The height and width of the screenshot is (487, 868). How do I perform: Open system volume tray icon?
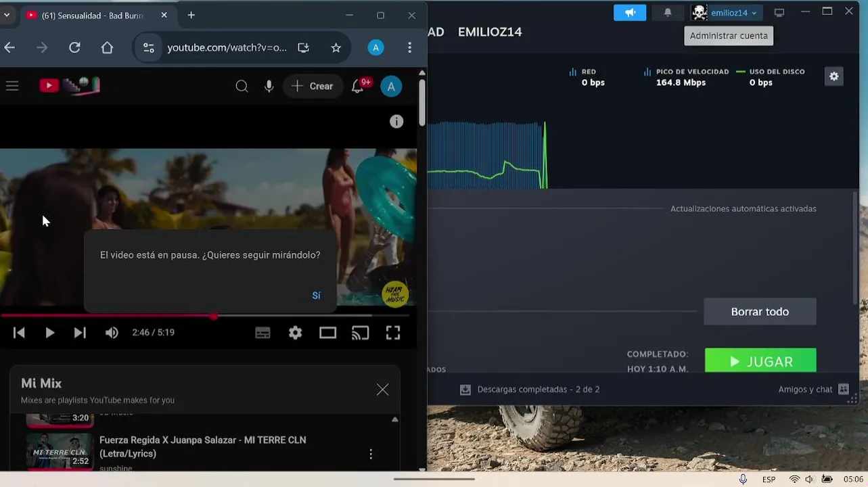[x=810, y=479]
